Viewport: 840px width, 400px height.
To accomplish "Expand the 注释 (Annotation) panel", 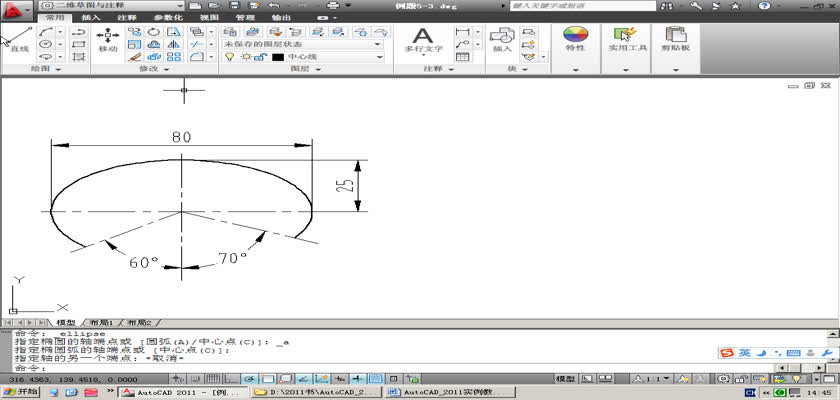I will pos(439,69).
